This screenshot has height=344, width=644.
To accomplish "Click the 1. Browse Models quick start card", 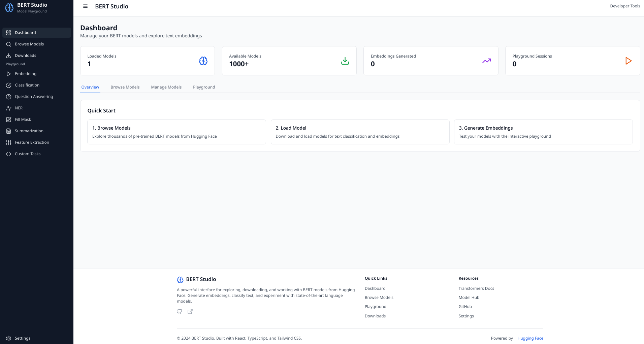I will tap(176, 132).
